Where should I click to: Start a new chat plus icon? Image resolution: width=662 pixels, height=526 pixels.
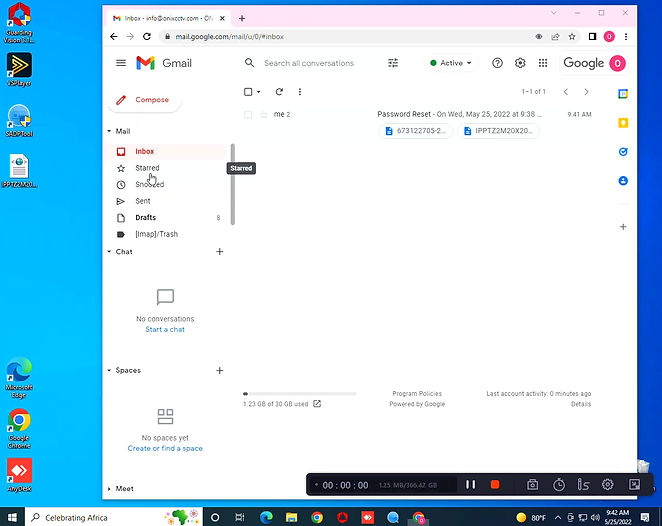click(220, 252)
